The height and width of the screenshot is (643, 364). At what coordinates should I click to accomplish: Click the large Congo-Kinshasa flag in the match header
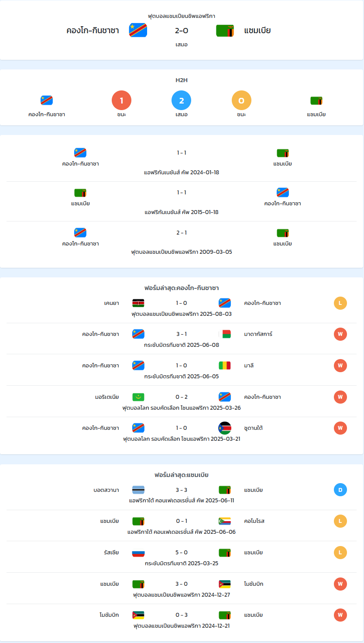pos(138,30)
